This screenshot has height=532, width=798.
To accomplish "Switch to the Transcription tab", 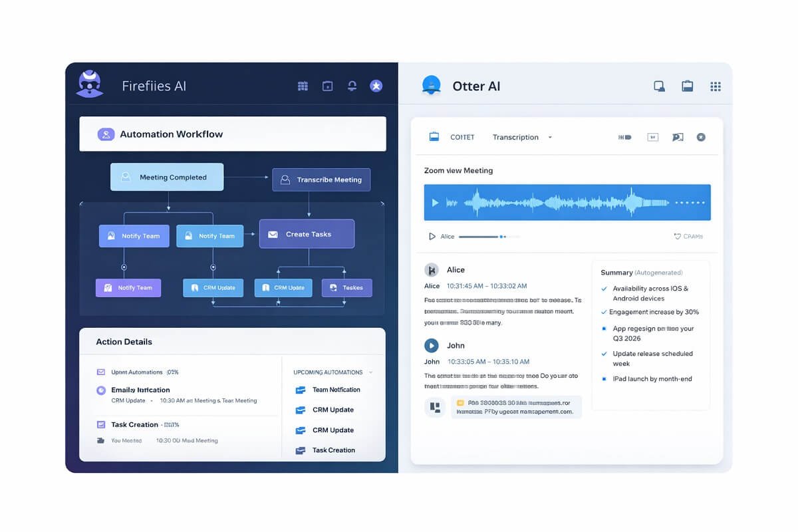I will [515, 137].
